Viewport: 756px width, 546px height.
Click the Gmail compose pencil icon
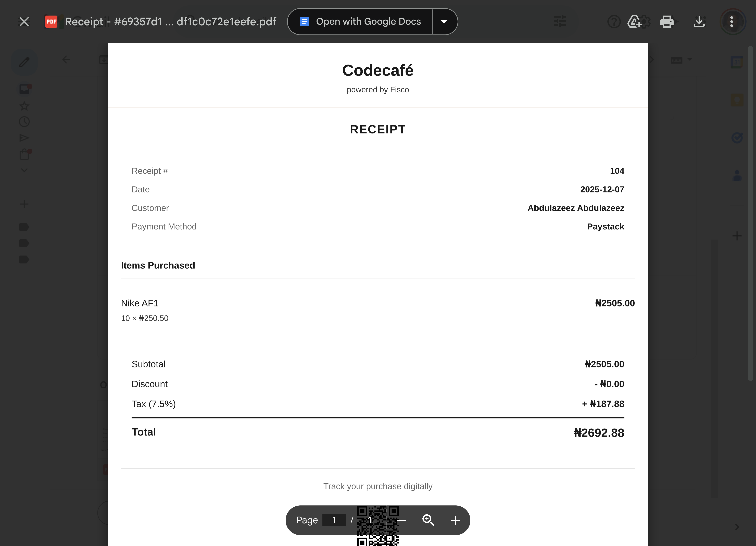(24, 62)
